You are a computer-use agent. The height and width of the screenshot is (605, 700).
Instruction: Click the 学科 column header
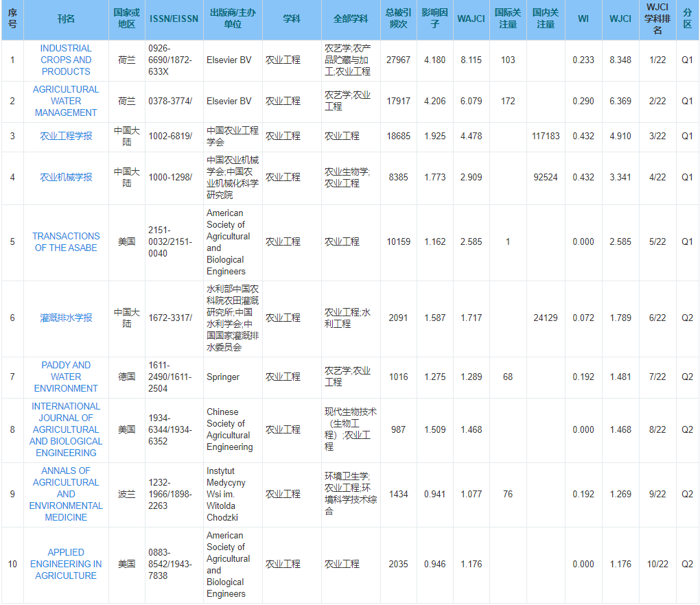[x=292, y=19]
